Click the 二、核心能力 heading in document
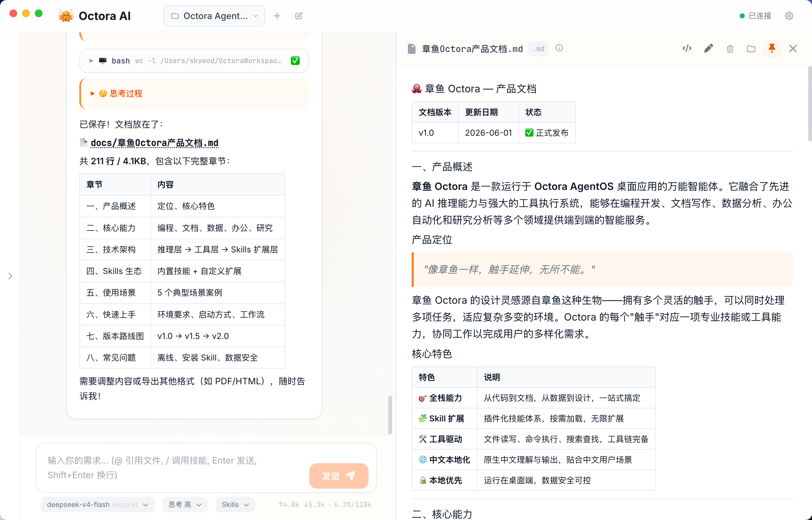 pyautogui.click(x=442, y=514)
